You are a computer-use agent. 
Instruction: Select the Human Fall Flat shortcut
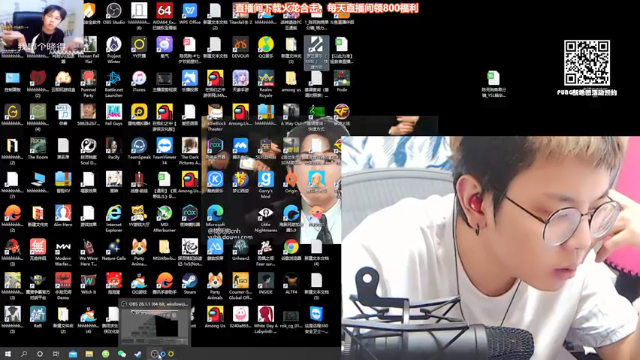click(89, 49)
